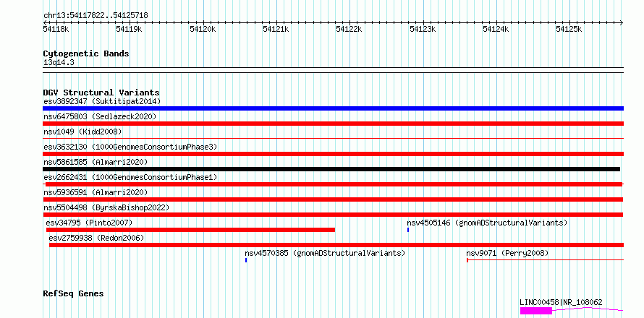Screen dimensions: 644x318
Task: Click the DGV Structural Variants track title
Action: (101, 93)
